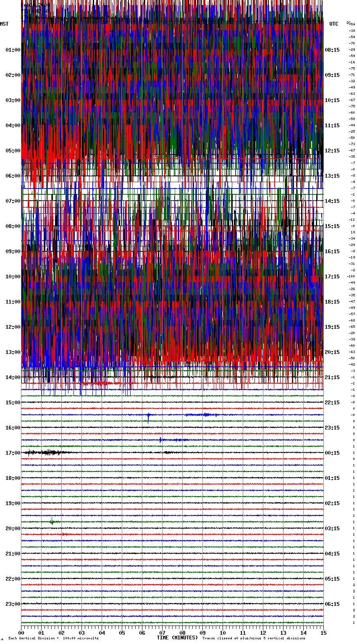Screen dimensions: 357x644
Task: Click the 00:15 UTC time label
Action: pos(332,453)
